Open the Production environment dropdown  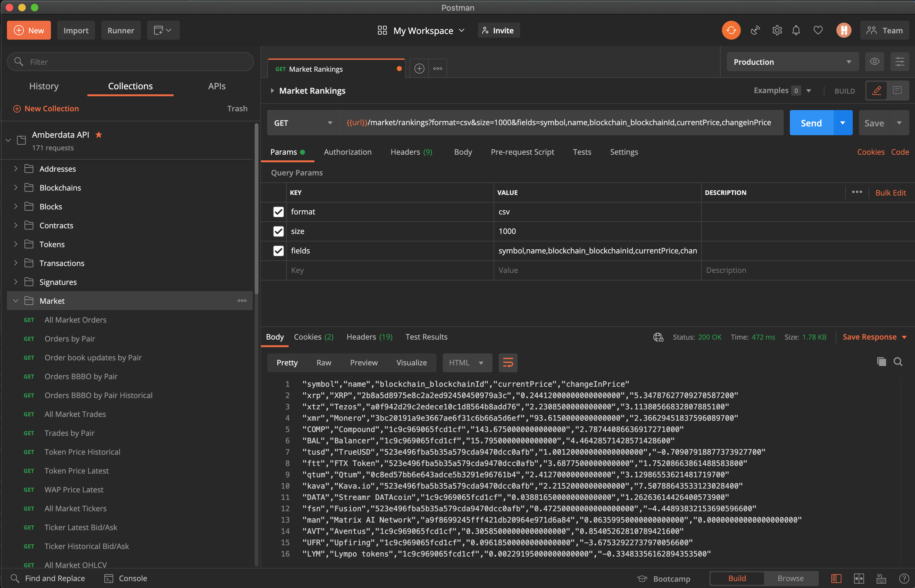point(792,62)
